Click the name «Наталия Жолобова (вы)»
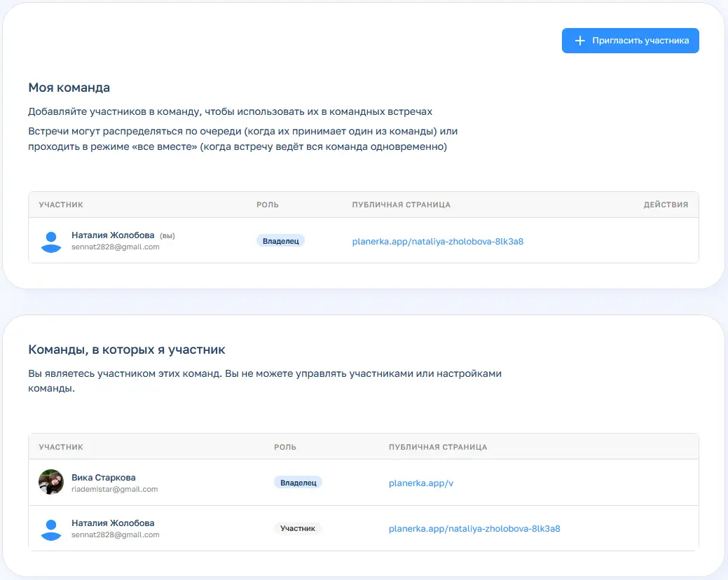The height and width of the screenshot is (580, 728). click(113, 236)
